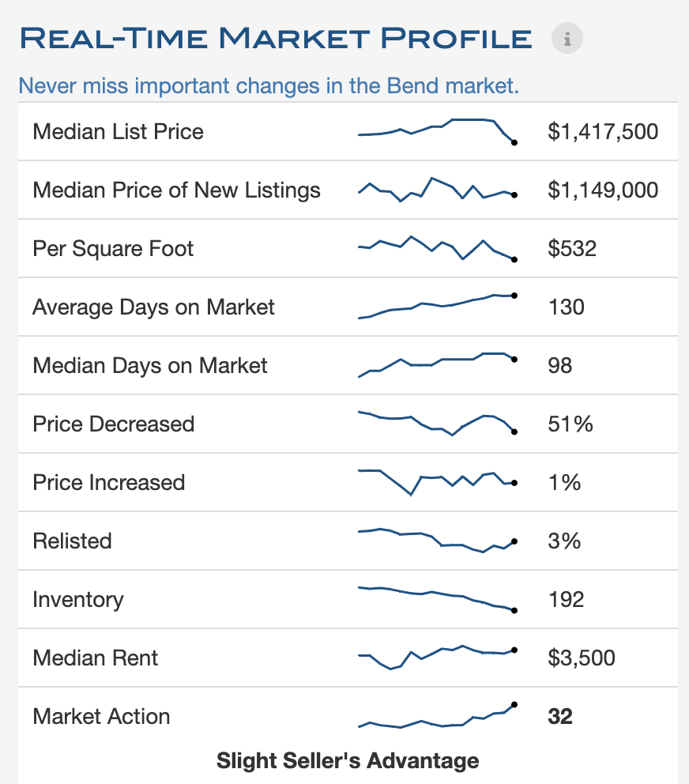The image size is (689, 784).
Task: Click the $3,500 median rent value
Action: click(x=581, y=658)
